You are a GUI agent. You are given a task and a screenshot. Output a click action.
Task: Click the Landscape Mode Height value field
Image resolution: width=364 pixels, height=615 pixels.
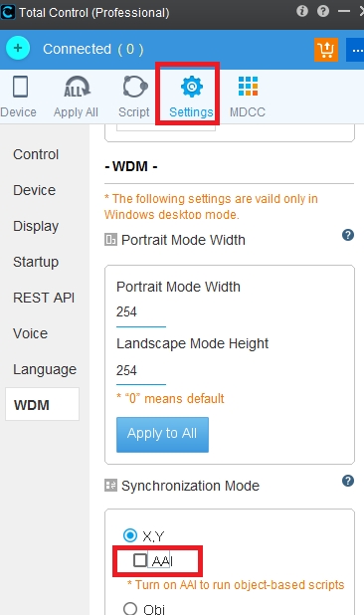141,370
